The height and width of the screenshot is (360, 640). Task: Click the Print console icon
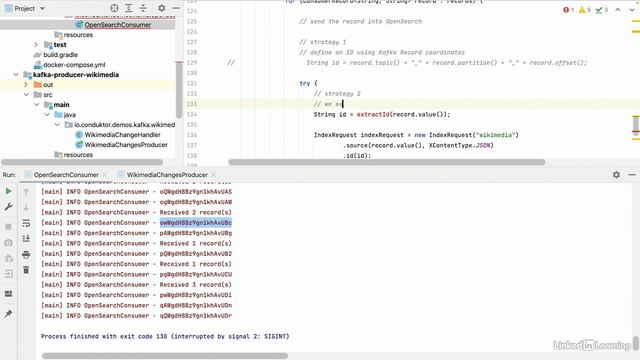point(26,254)
